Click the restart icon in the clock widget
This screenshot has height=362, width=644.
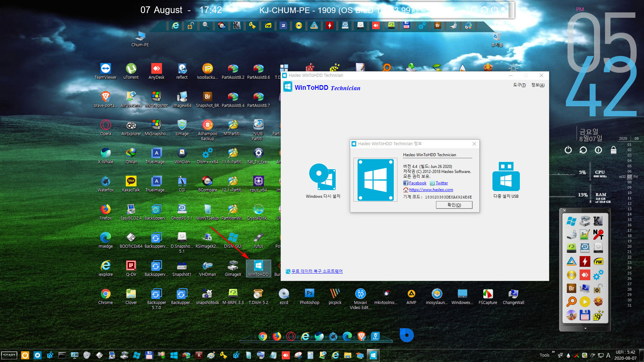tap(583, 150)
